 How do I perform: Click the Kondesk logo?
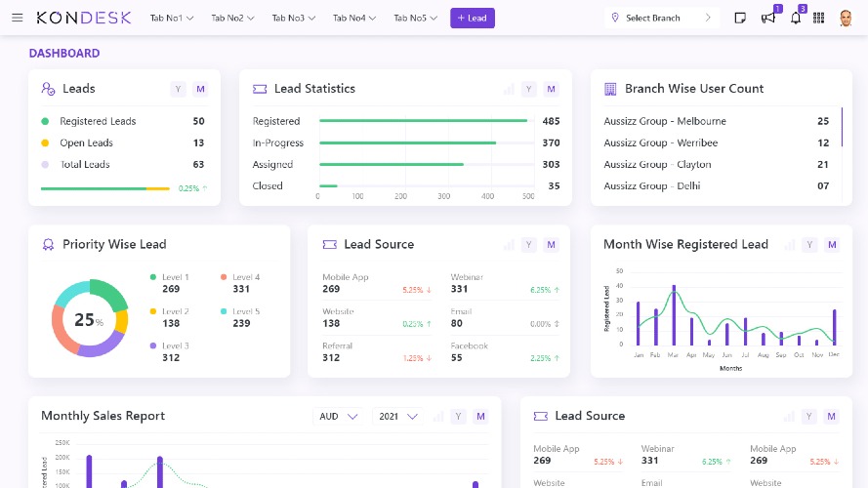point(84,18)
